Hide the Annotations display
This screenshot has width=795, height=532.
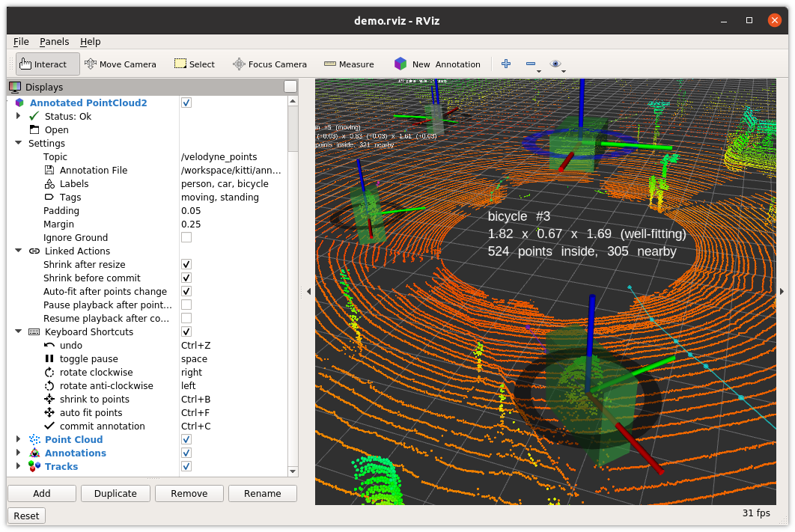pyautogui.click(x=186, y=453)
